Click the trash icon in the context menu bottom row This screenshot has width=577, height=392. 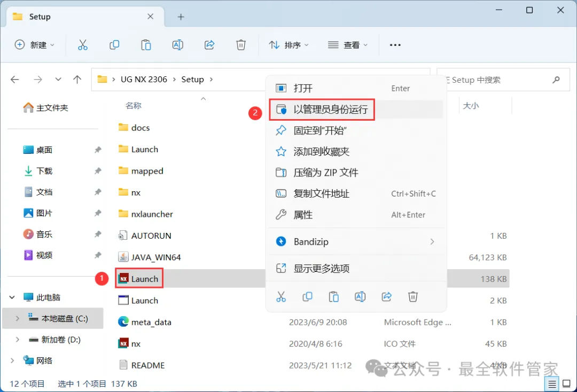[413, 297]
